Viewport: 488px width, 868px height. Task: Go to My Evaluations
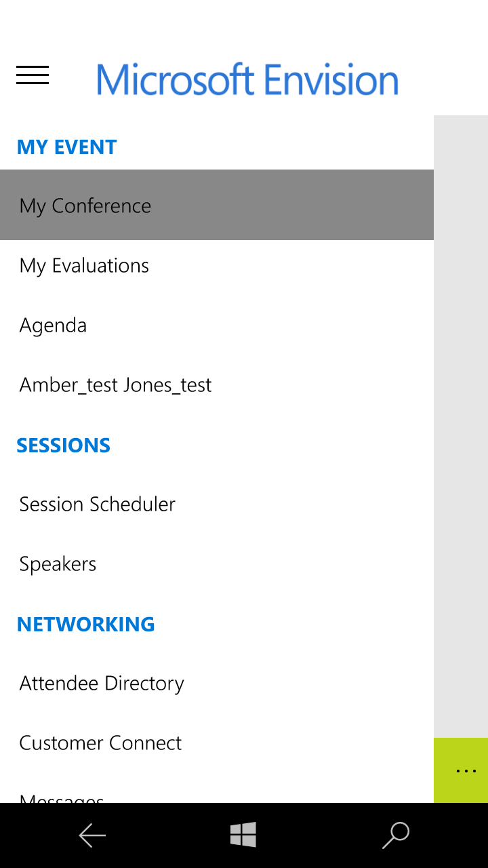(x=84, y=265)
